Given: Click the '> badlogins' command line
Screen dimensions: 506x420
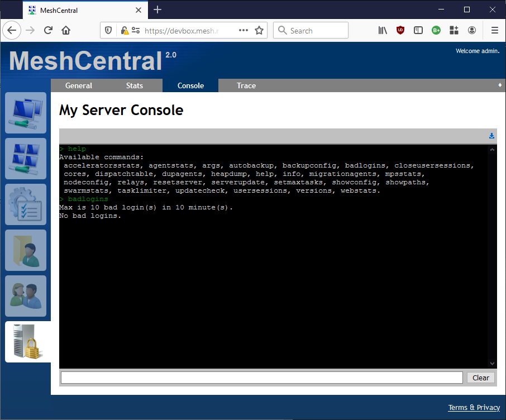Looking at the screenshot, I should 84,199.
